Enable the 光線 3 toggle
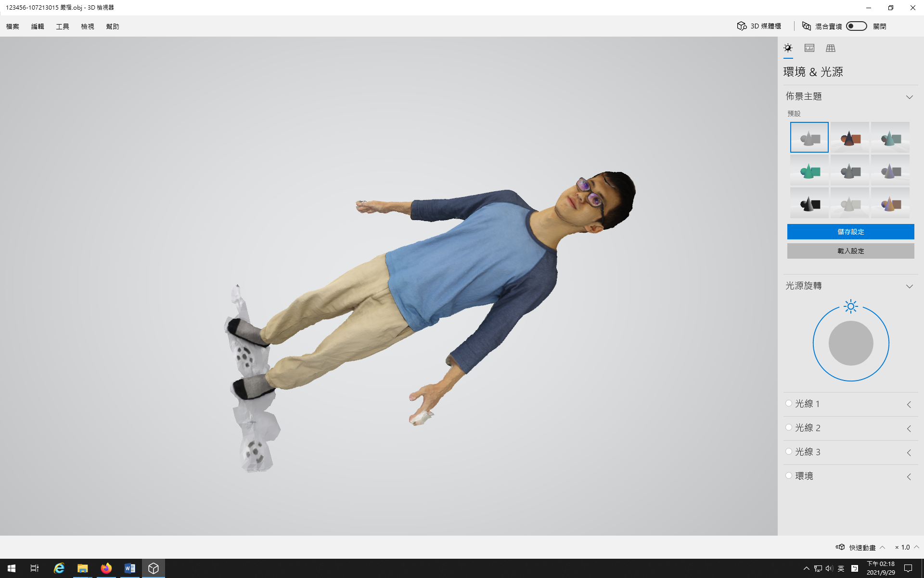Viewport: 924px width, 578px height. (x=789, y=452)
